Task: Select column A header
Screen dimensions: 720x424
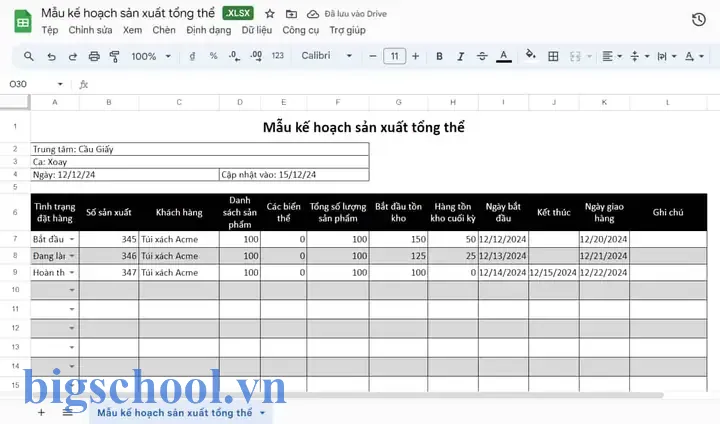Action: pos(55,102)
